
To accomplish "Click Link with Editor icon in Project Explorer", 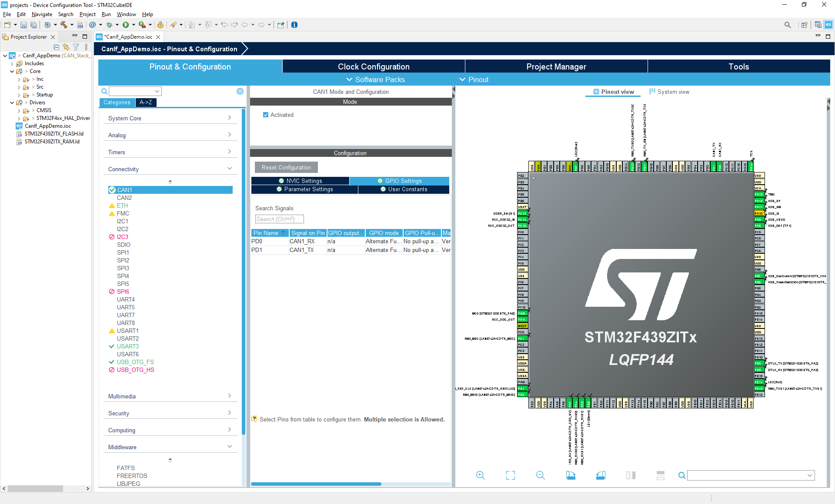I will 66,47.
